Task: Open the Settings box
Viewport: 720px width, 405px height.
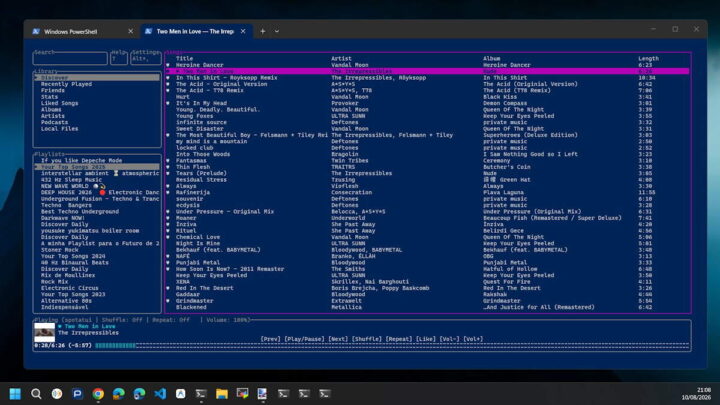Action: pos(146,58)
